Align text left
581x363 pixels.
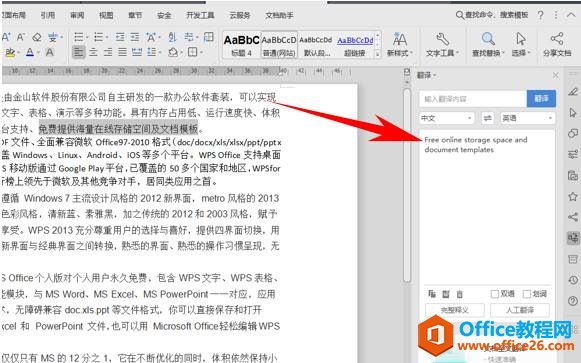79,52
